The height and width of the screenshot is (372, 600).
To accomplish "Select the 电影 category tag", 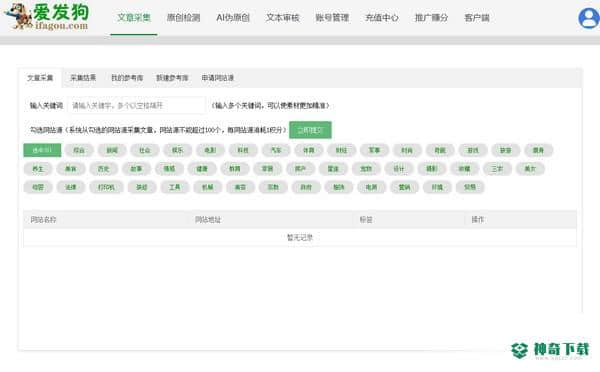I will click(210, 150).
